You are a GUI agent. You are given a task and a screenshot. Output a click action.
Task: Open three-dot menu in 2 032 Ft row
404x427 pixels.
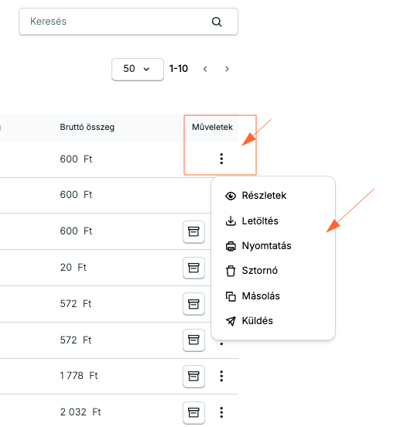tap(221, 412)
